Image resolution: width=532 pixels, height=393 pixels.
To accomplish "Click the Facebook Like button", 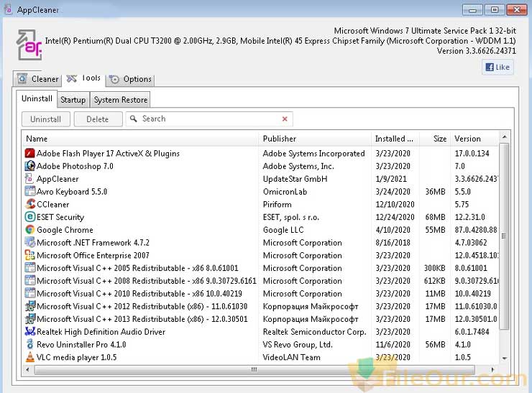I will 497,67.
